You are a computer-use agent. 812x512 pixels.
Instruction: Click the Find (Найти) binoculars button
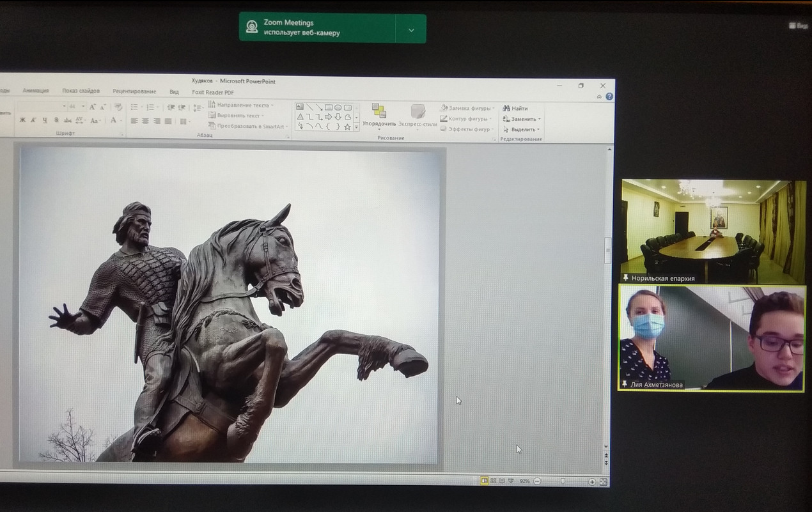pos(515,108)
